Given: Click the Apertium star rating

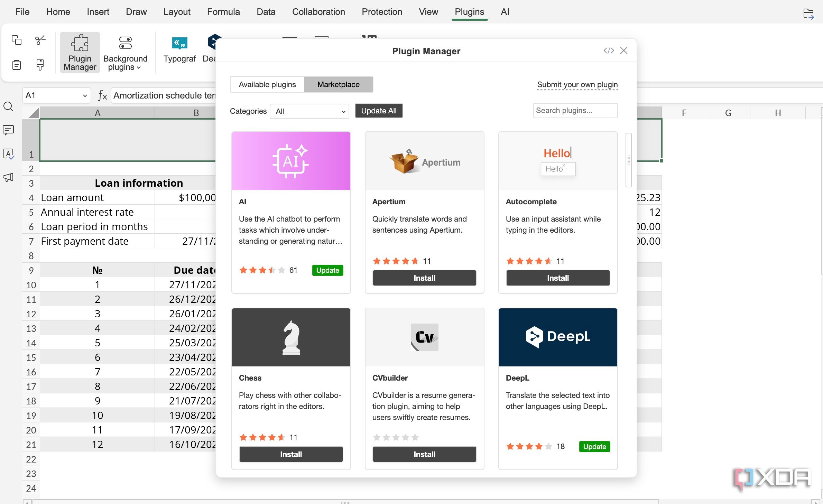Looking at the screenshot, I should click(396, 261).
